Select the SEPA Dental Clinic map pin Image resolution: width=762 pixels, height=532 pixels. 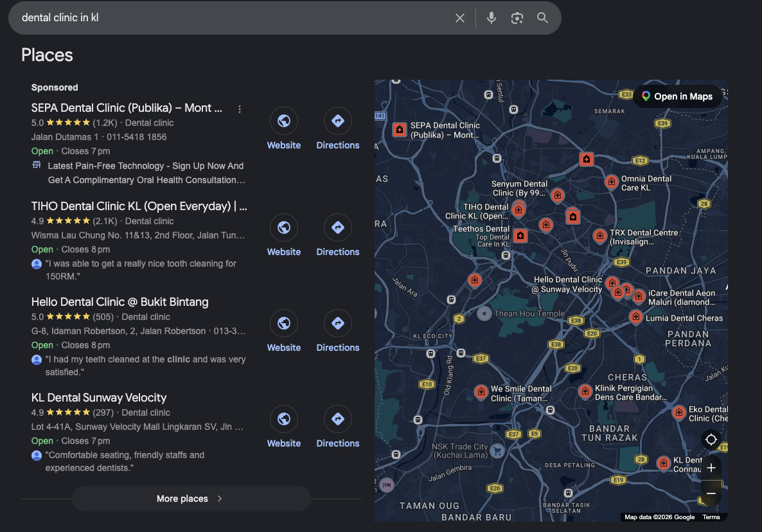(400, 130)
